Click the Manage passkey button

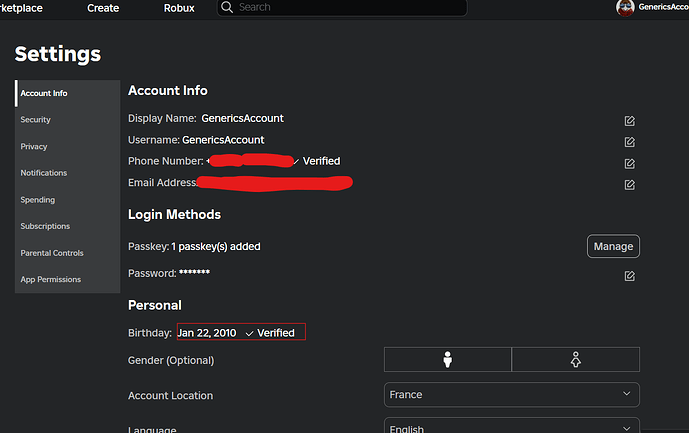pyautogui.click(x=612, y=246)
